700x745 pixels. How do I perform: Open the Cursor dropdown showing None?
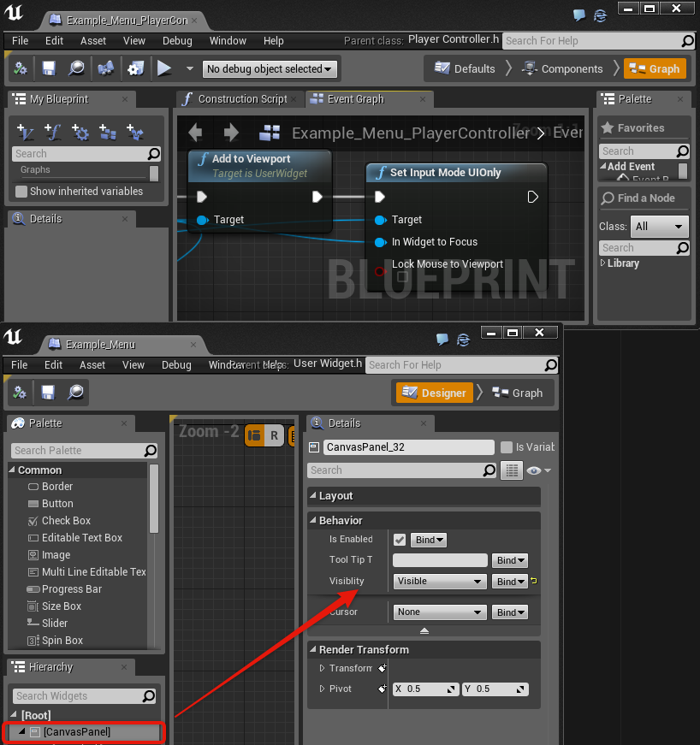(439, 612)
